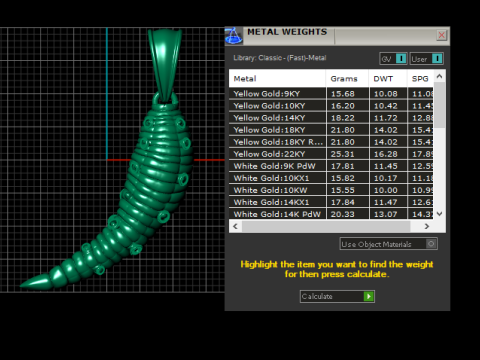Select the White Gold:10KX1 row
The image size is (480, 360).
point(331,178)
